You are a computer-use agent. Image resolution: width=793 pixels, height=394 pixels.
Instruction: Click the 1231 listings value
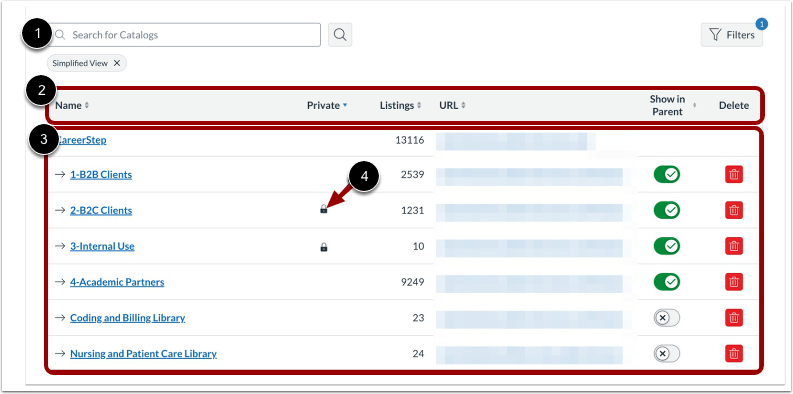tap(412, 210)
